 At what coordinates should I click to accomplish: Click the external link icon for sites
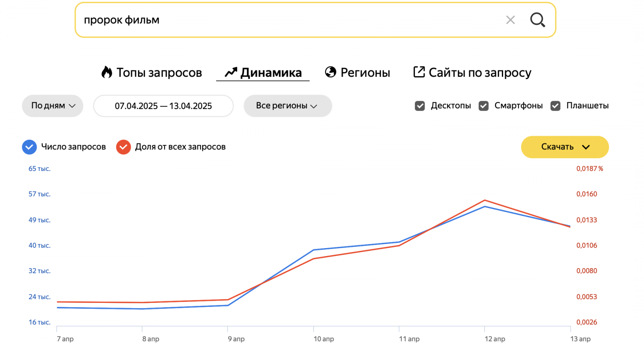pyautogui.click(x=419, y=72)
